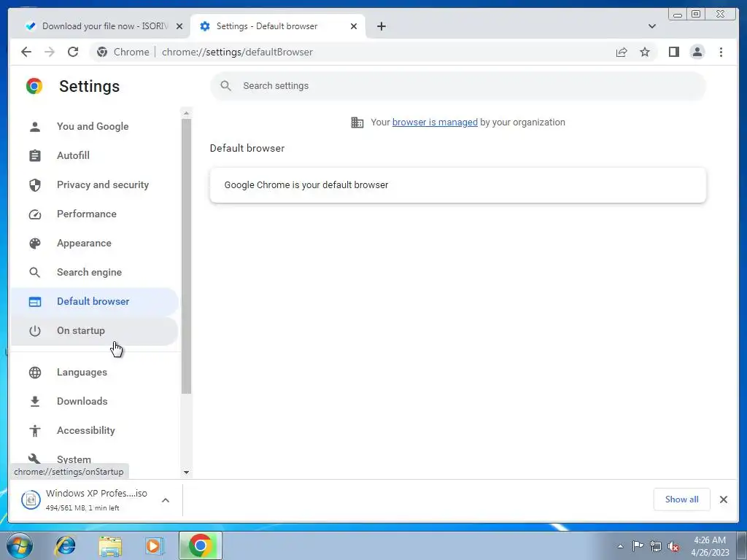This screenshot has height=560, width=747.
Task: Click the sidebar scrollbar thumb
Action: click(186, 256)
